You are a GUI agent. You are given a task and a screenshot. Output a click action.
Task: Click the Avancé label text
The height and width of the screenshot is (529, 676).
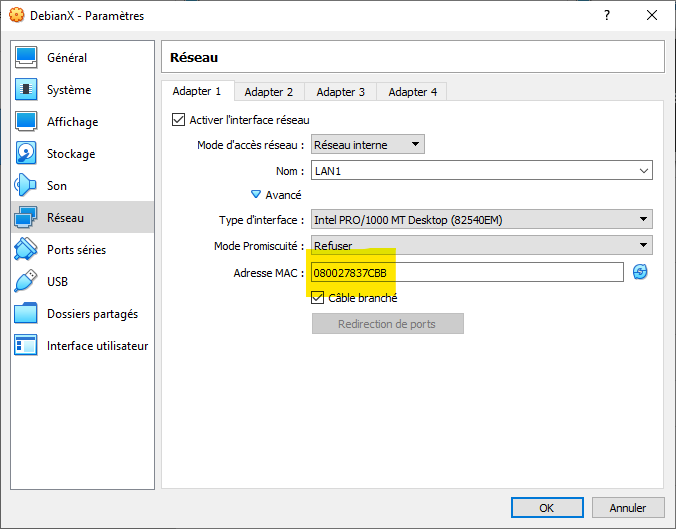click(283, 195)
